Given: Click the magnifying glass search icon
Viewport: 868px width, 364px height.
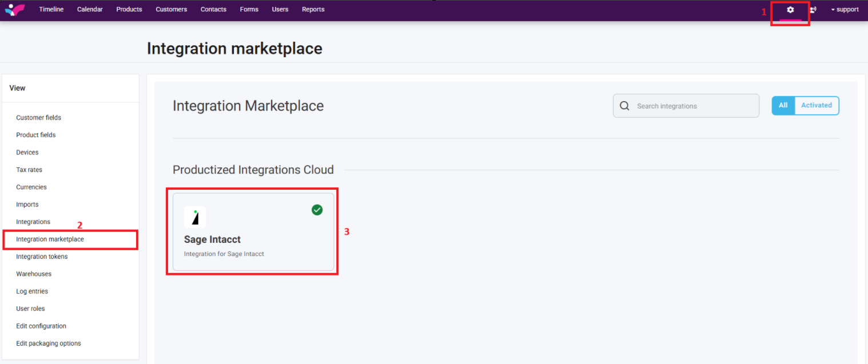Looking at the screenshot, I should (624, 106).
